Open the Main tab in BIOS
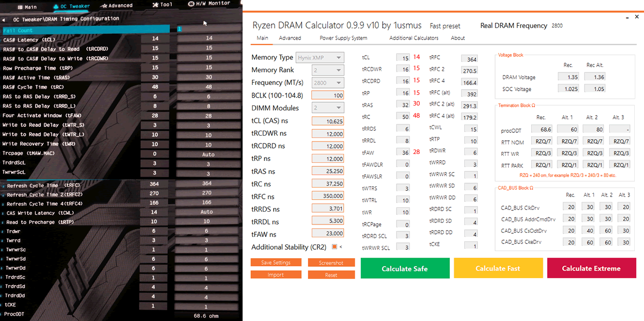644x321 pixels. (x=27, y=7)
